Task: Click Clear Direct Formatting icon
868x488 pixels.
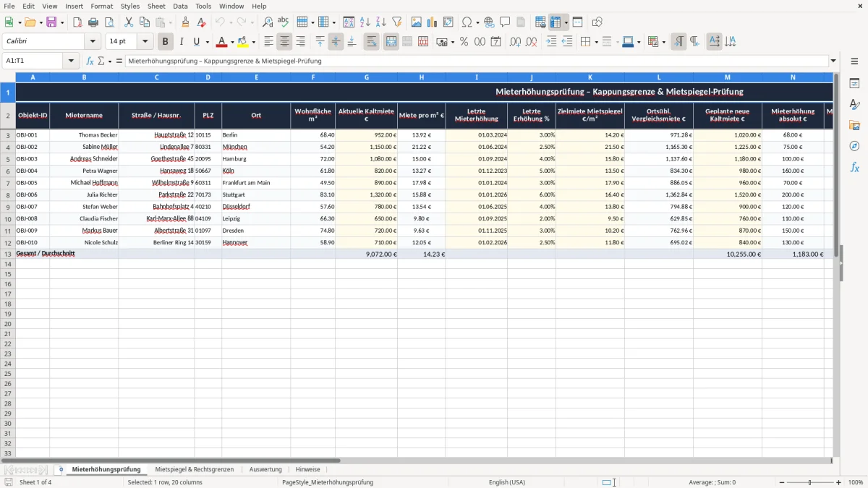Action: [x=201, y=22]
